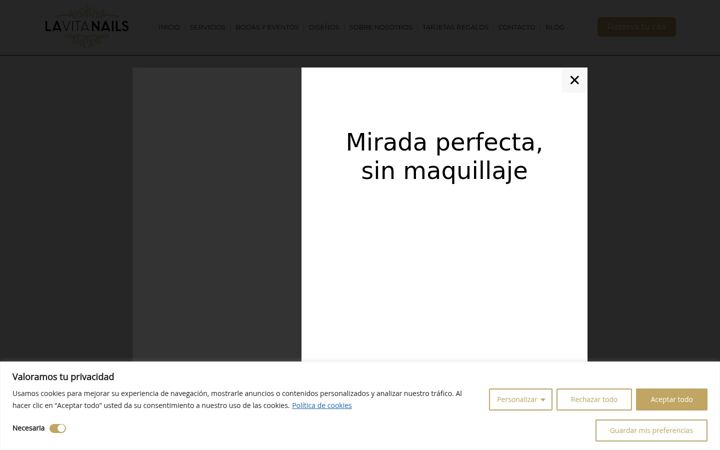Viewport: 720px width, 450px height.
Task: Click the reservation button in header
Action: tap(636, 27)
